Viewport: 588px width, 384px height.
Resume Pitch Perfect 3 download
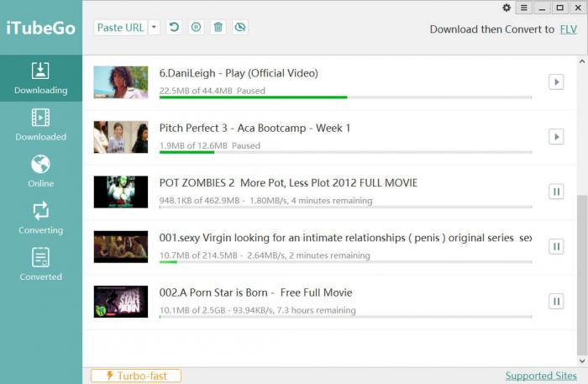(556, 137)
